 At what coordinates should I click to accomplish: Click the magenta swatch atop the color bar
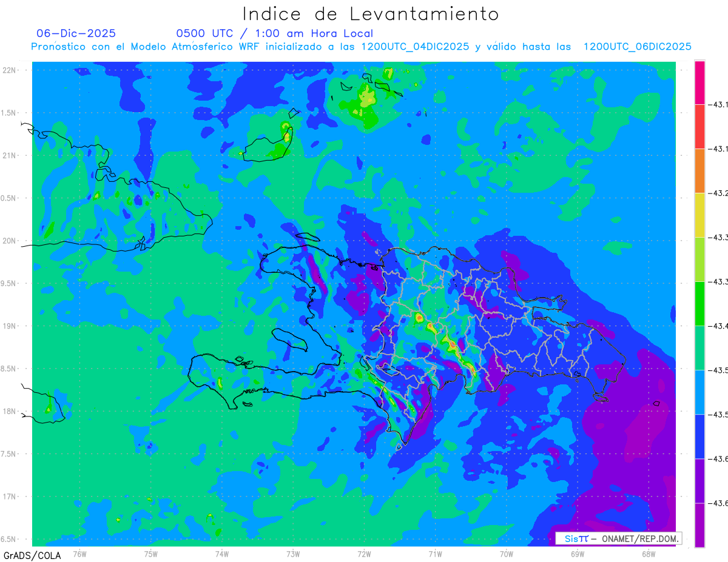tap(699, 82)
